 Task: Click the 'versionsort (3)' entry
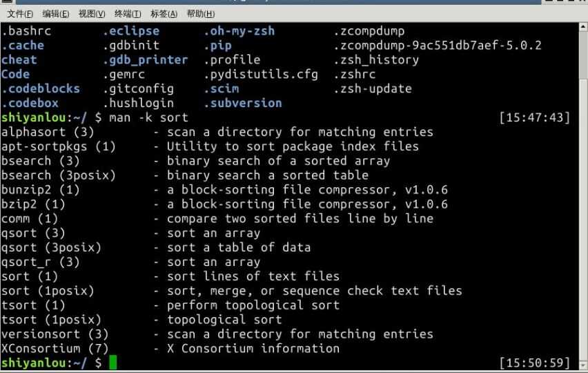tap(55, 334)
